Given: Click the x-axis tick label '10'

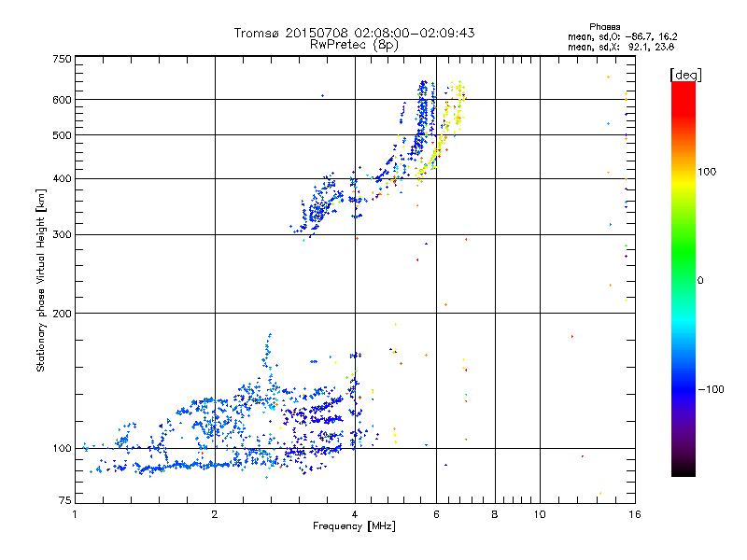Looking at the screenshot, I should 540,514.
